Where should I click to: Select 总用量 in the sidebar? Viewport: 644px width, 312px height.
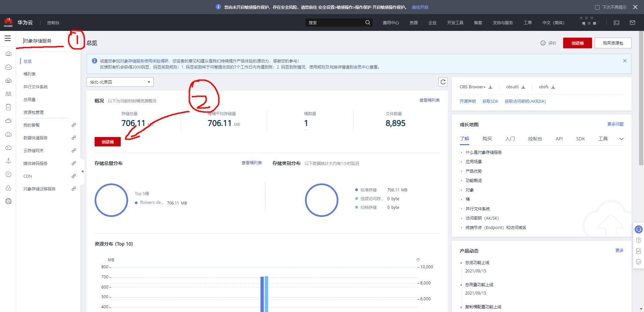[x=30, y=99]
